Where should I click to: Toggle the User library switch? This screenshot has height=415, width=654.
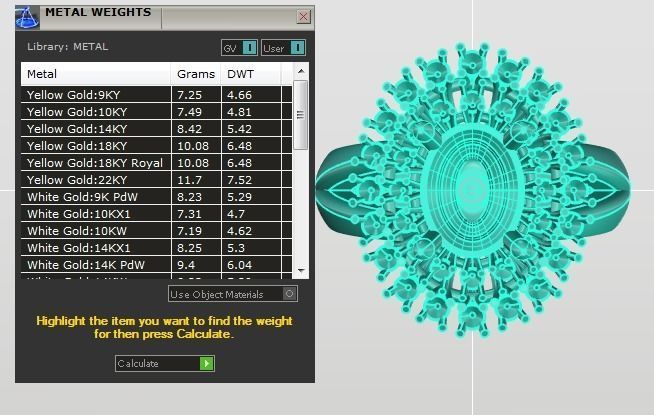click(284, 48)
